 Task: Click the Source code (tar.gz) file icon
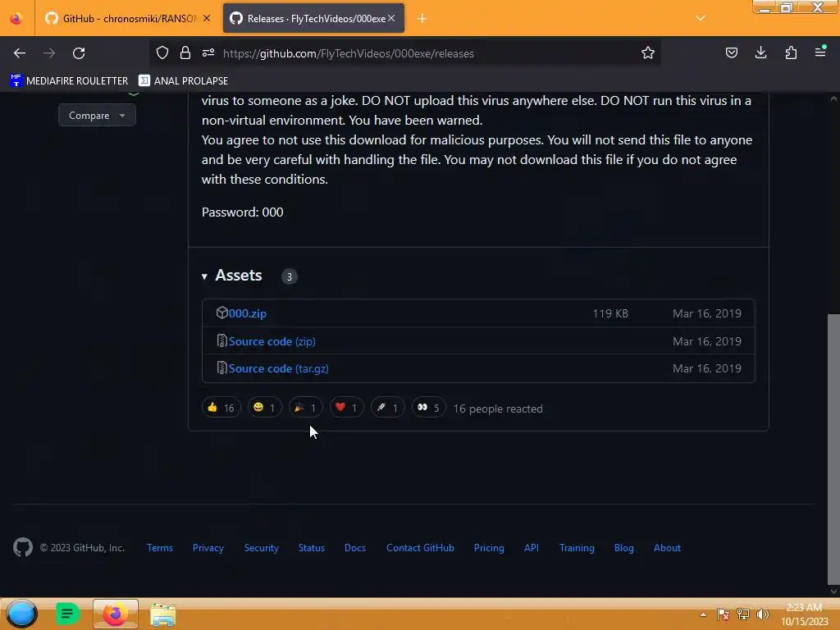(221, 368)
